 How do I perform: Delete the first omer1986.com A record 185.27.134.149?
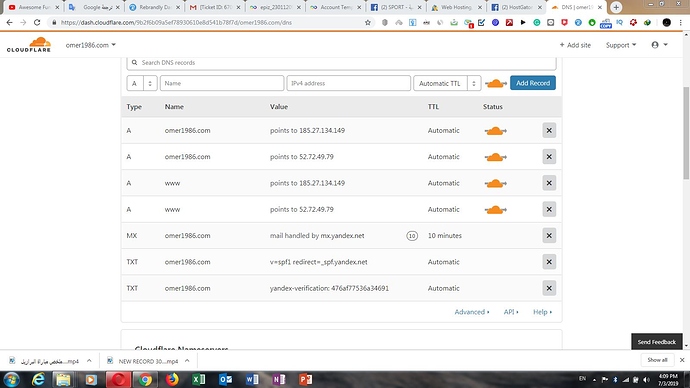pyautogui.click(x=549, y=130)
